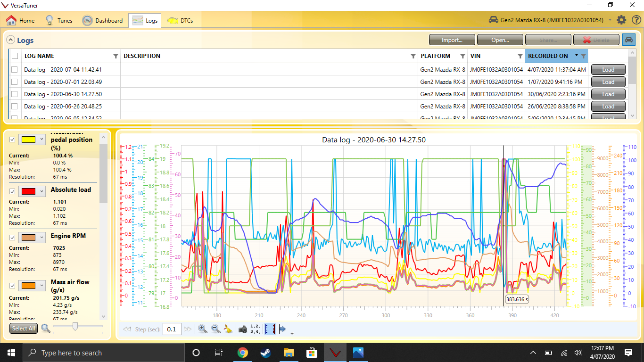Open the help question mark icon
Viewport: 644px width, 362px height.
point(636,20)
